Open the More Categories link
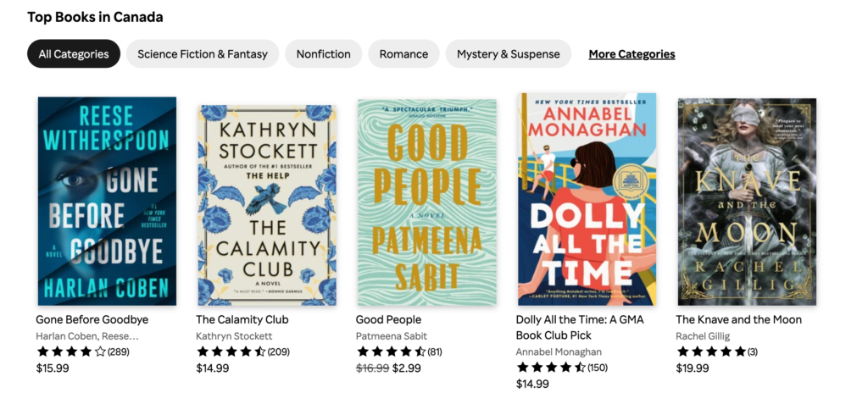 (x=632, y=54)
